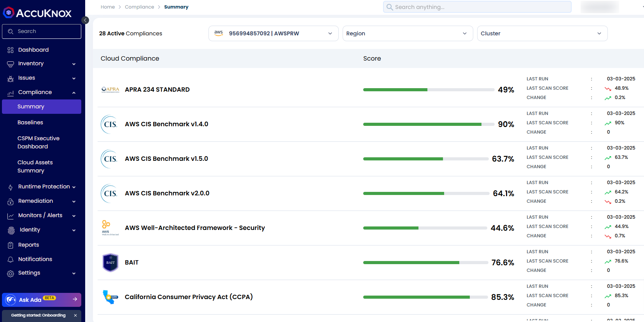The image size is (644, 322).
Task: Click the Identity fingerprint icon
Action: click(11, 230)
